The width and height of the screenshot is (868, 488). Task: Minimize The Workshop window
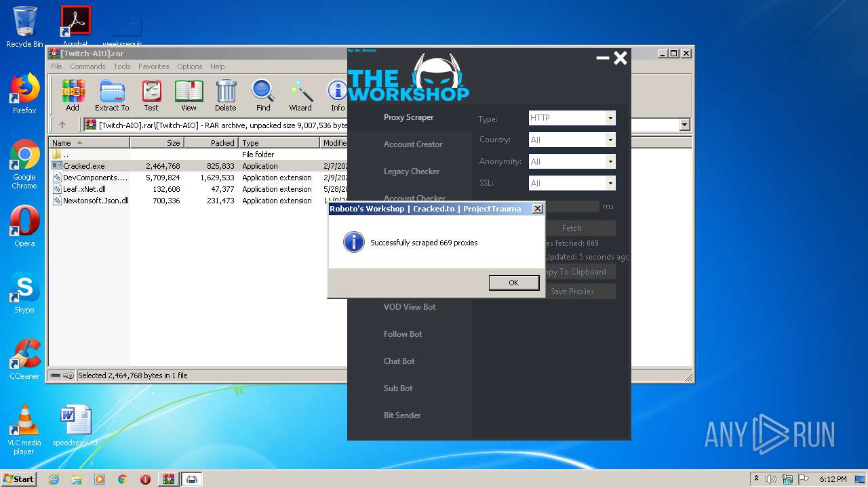(x=602, y=58)
